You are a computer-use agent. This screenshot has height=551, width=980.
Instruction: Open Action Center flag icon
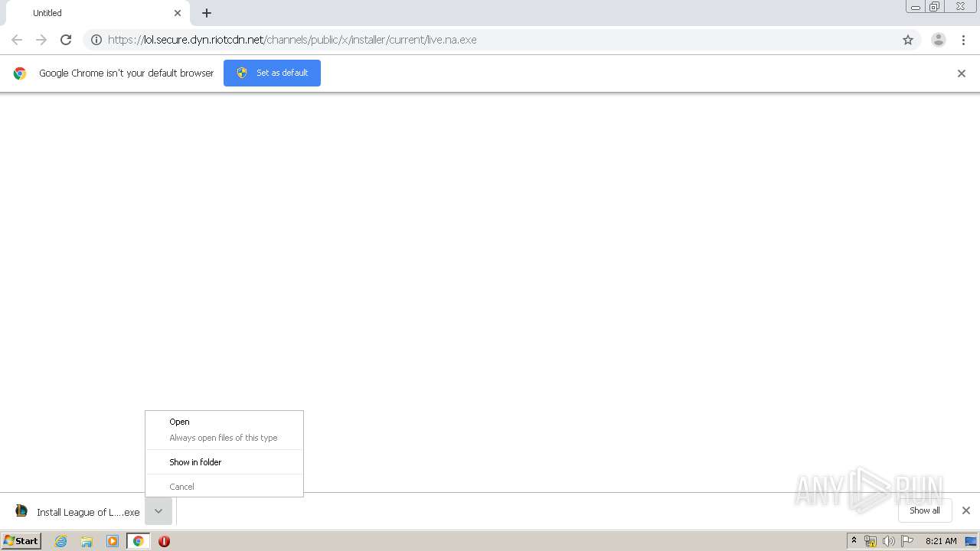(x=907, y=541)
